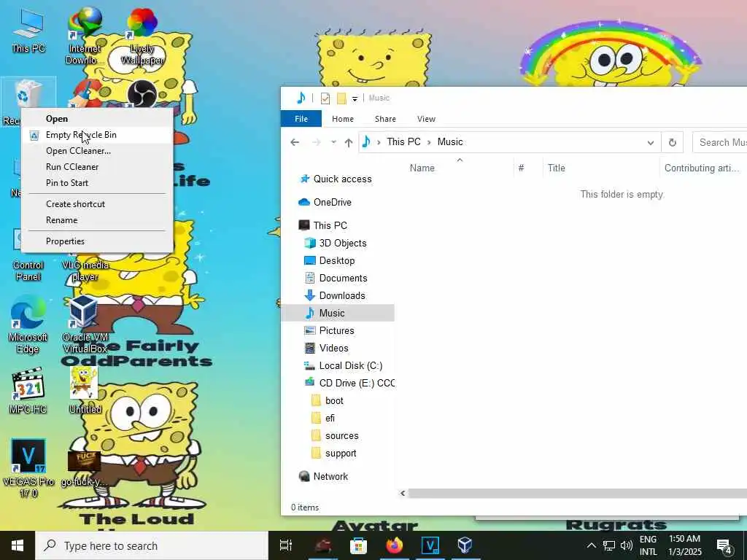Screen dimensions: 747x560
Task: Open the This PC desktop icon
Action: click(x=28, y=31)
